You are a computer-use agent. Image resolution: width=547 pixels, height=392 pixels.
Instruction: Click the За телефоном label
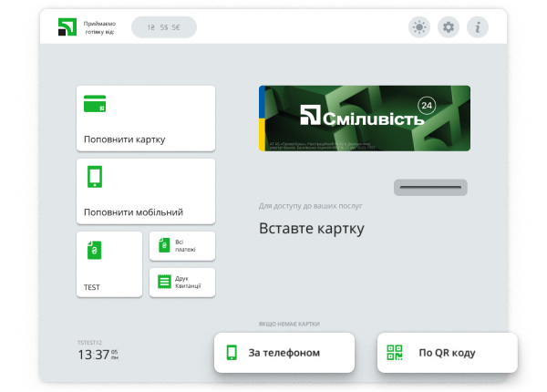point(284,353)
